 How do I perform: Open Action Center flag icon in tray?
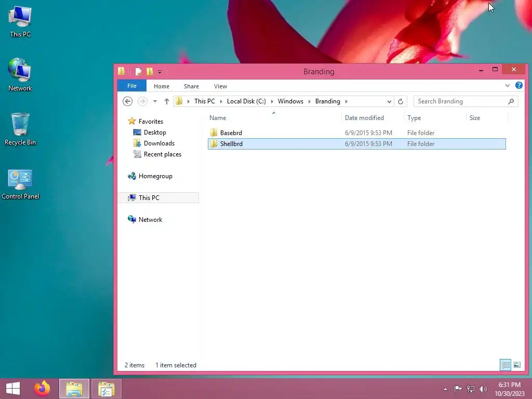click(458, 389)
